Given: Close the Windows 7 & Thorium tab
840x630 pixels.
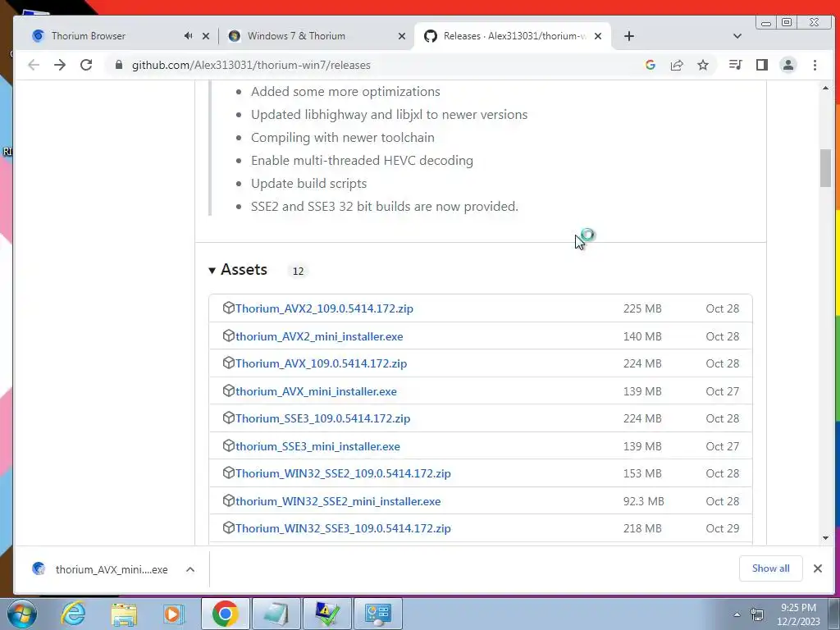Looking at the screenshot, I should tap(402, 36).
